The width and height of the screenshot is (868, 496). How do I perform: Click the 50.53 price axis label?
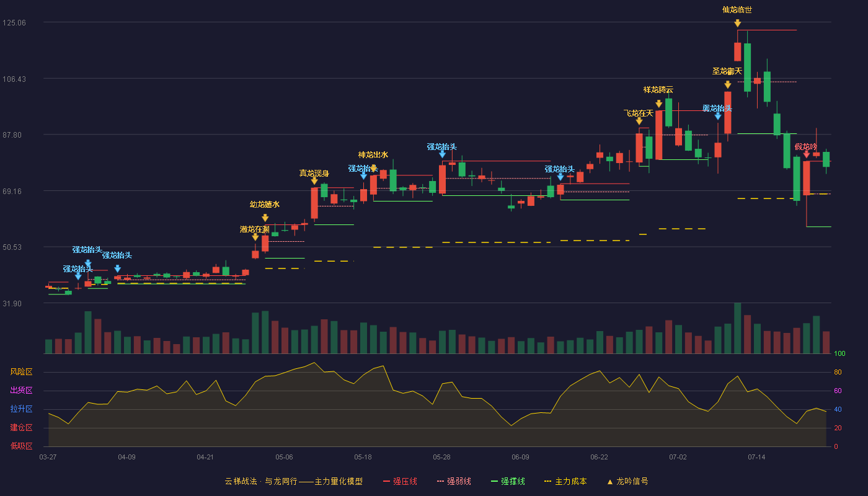[x=14, y=247]
